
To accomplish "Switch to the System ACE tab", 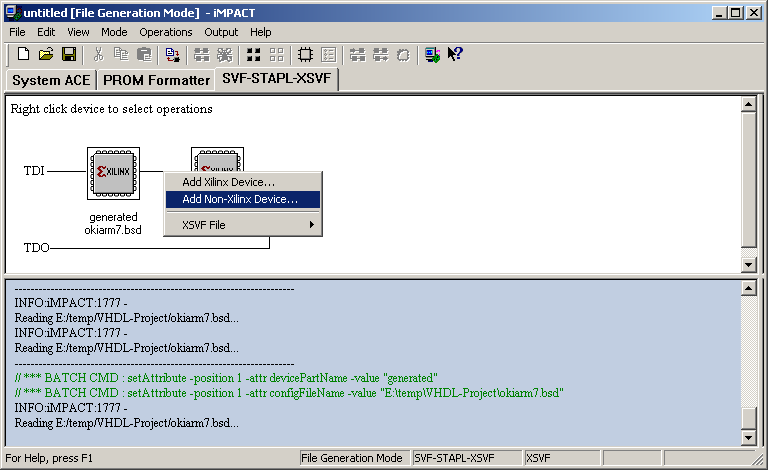I will coord(51,80).
